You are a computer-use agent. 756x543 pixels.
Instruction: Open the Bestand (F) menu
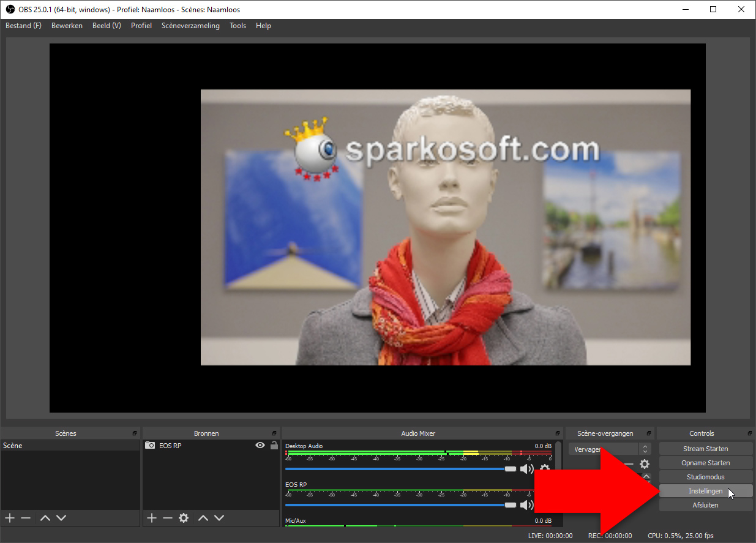23,26
